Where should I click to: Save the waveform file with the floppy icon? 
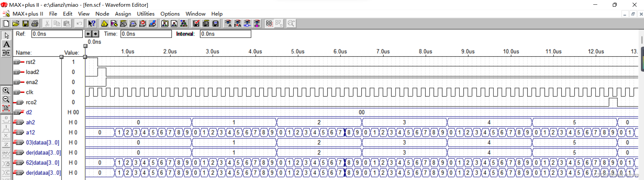(26, 24)
